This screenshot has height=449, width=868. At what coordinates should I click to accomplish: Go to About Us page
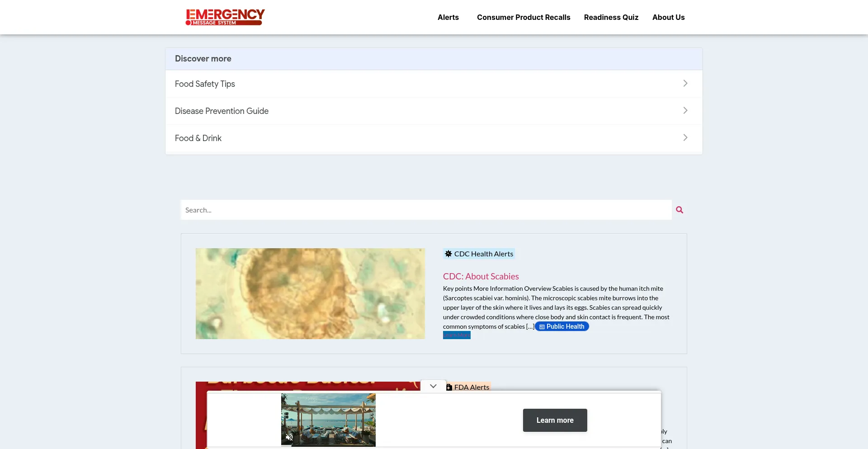[x=668, y=17]
